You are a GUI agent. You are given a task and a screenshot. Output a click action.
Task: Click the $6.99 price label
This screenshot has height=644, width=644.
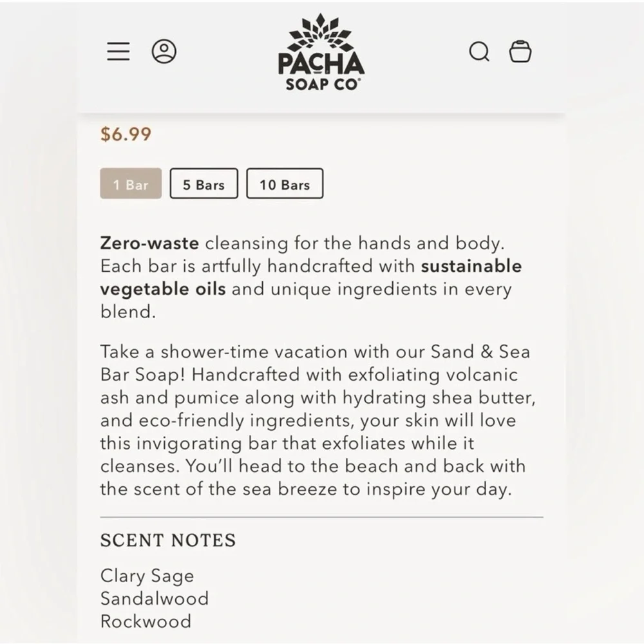click(126, 135)
